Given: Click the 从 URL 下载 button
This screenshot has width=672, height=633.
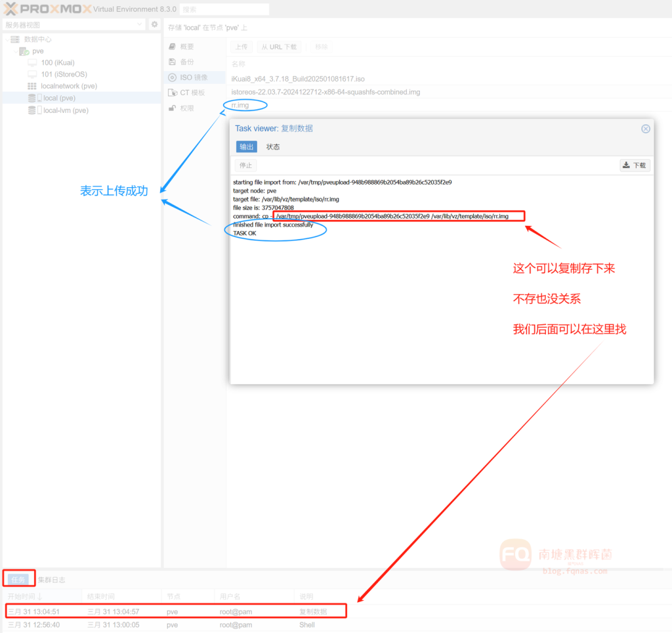Looking at the screenshot, I should point(278,47).
